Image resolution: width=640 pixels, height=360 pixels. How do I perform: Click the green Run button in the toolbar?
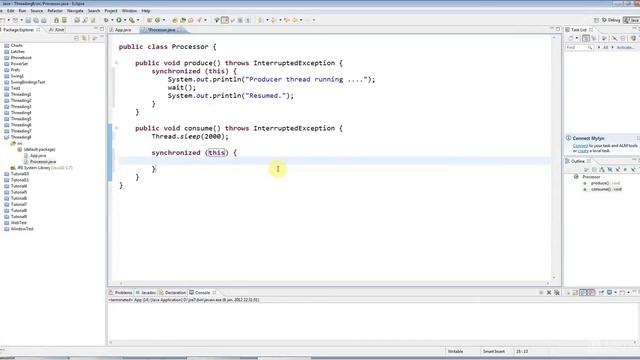pyautogui.click(x=119, y=20)
